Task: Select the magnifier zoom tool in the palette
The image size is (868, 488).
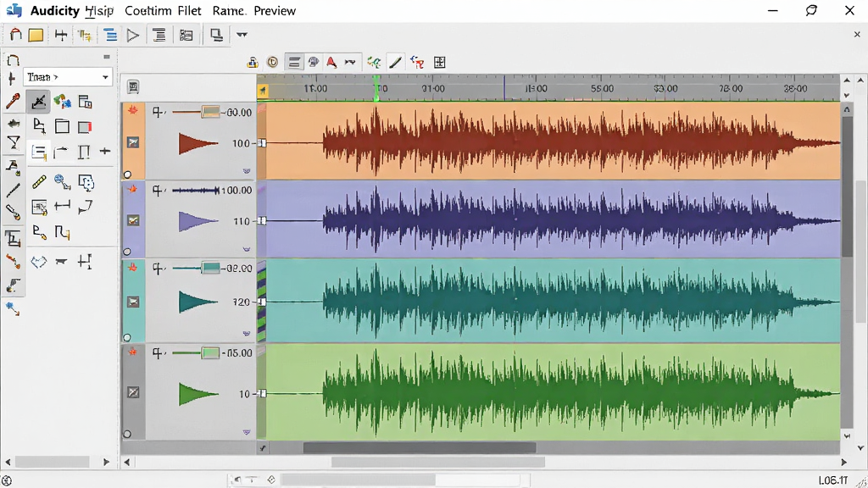Action: [62, 182]
